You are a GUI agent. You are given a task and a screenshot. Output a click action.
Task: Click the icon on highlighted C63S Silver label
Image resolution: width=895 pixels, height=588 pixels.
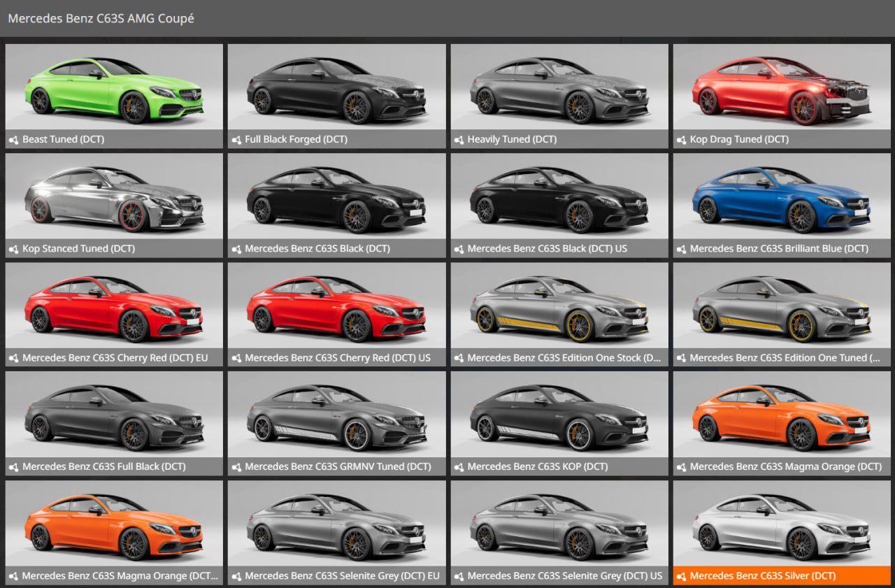[x=681, y=576]
